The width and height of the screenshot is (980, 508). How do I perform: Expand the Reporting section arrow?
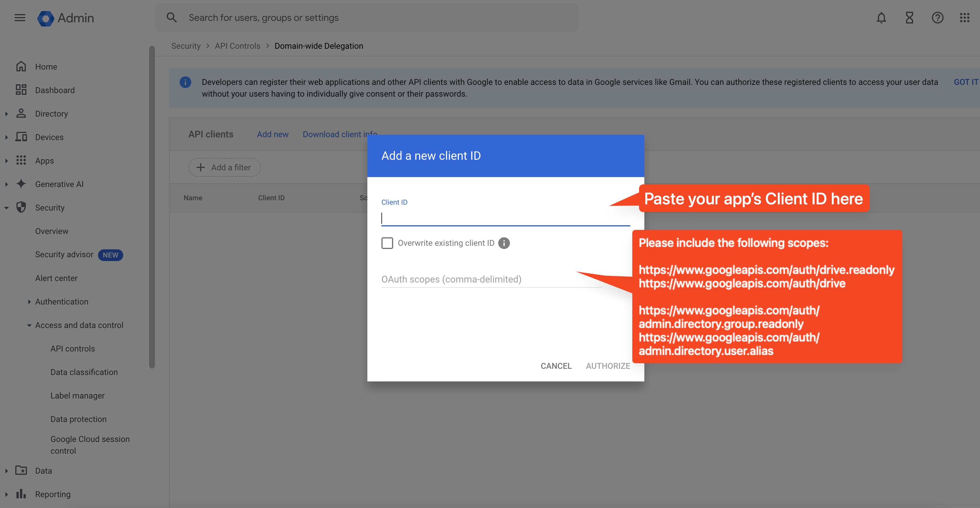(6, 495)
